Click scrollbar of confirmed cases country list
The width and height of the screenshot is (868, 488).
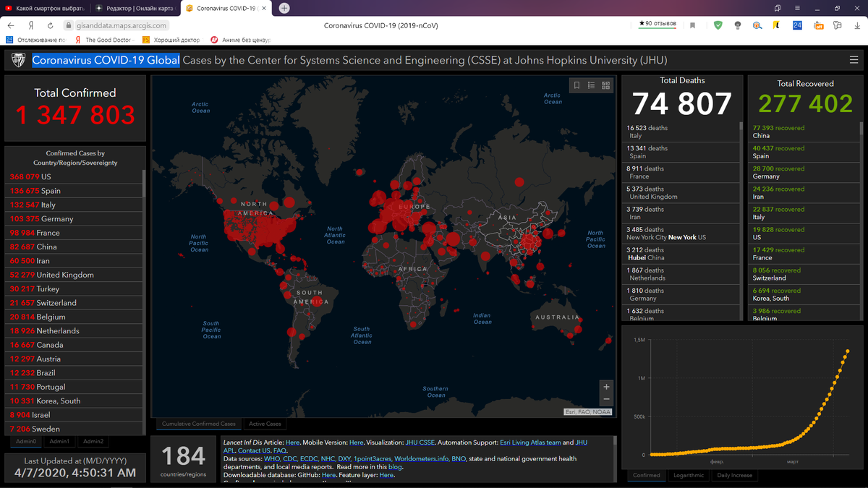click(143, 184)
